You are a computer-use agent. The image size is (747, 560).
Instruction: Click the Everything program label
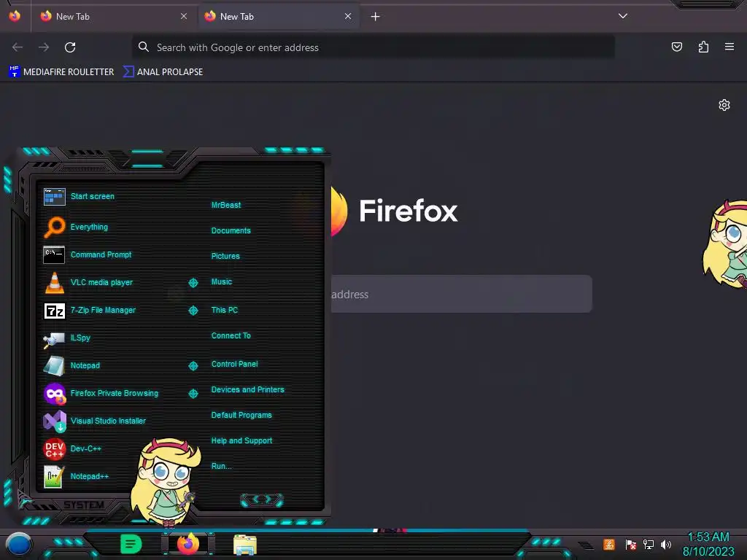click(x=89, y=227)
